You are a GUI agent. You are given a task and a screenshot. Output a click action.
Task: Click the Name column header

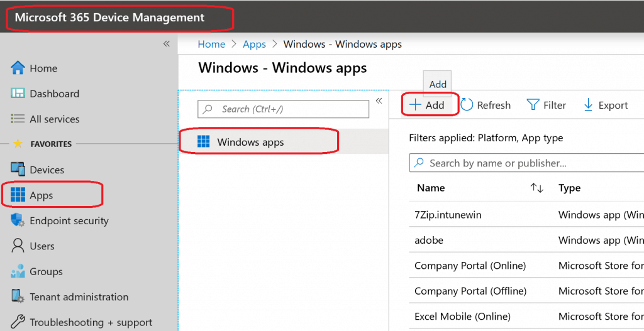(431, 188)
